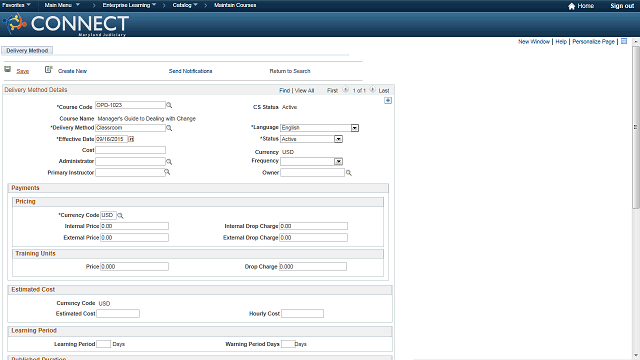The image size is (640, 360).
Task: Click the Administrator lookup magnifier icon
Action: (169, 162)
